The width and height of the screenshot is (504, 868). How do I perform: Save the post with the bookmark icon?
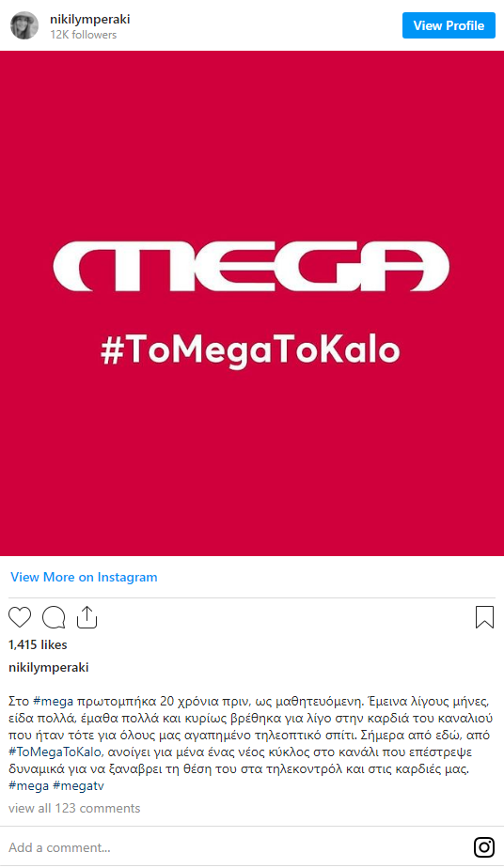[x=484, y=617]
